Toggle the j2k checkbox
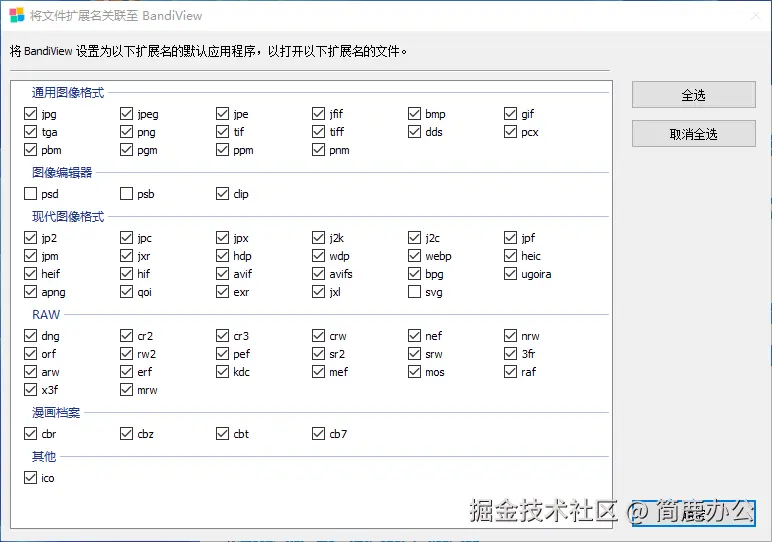Image resolution: width=772 pixels, height=542 pixels. coord(319,238)
